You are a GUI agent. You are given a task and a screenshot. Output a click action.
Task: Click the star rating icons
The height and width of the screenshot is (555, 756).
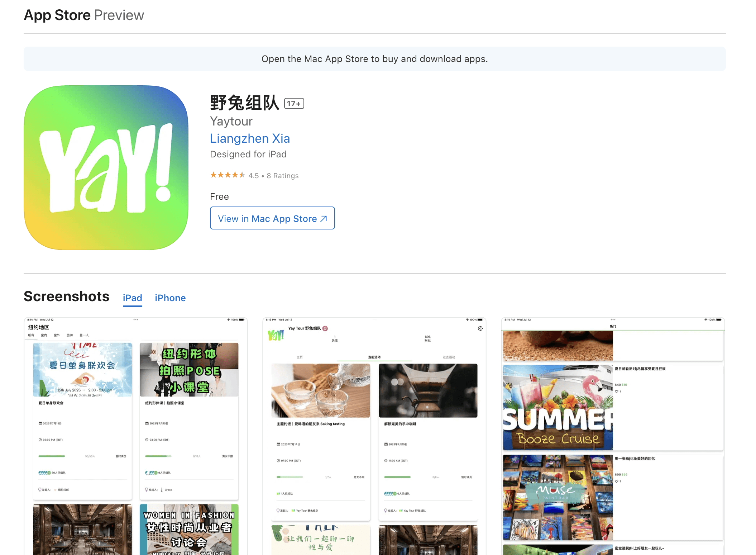pyautogui.click(x=228, y=175)
